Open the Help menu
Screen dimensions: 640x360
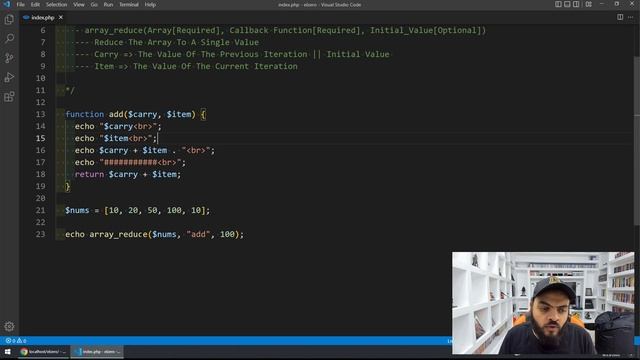coord(150,4)
